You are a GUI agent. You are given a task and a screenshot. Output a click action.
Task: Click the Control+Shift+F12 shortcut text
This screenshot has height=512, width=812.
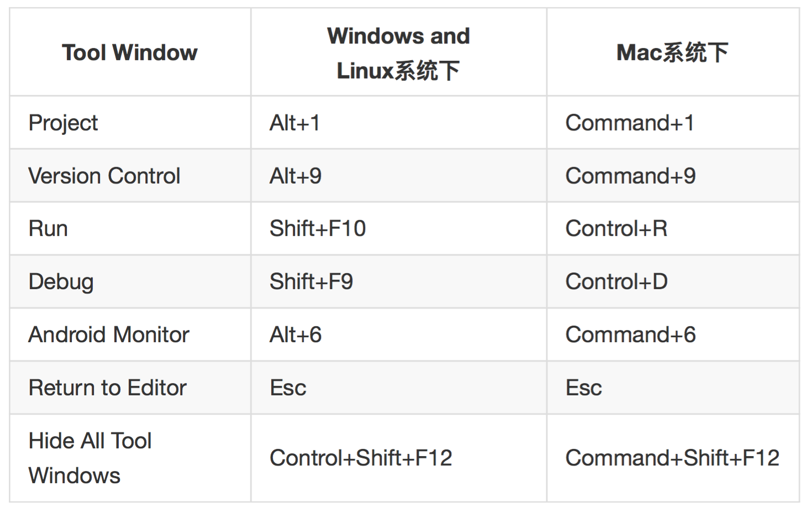point(361,458)
